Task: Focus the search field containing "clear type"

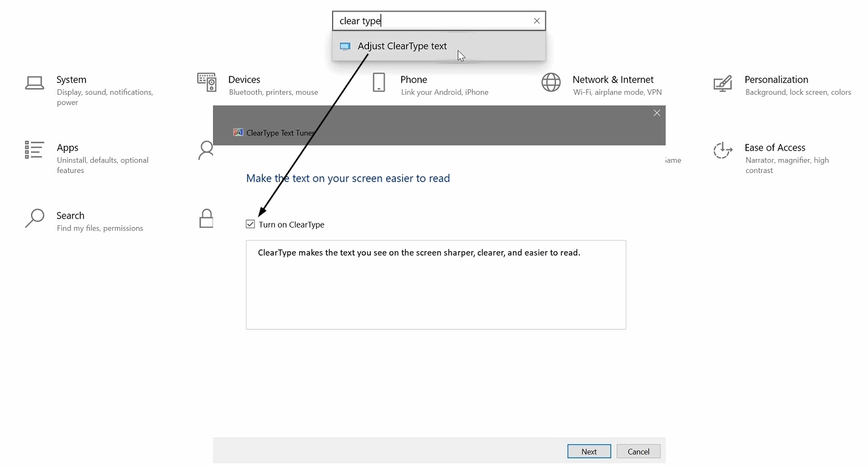Action: tap(439, 21)
